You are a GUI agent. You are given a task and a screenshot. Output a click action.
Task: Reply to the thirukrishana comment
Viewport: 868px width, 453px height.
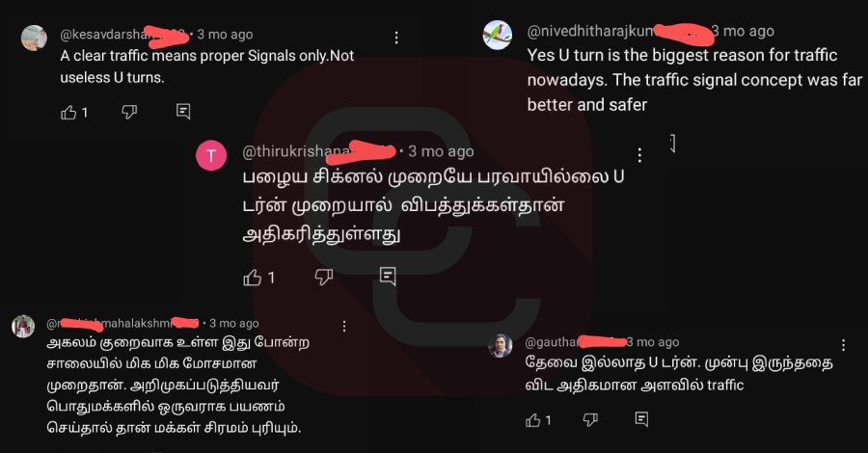pos(388,276)
